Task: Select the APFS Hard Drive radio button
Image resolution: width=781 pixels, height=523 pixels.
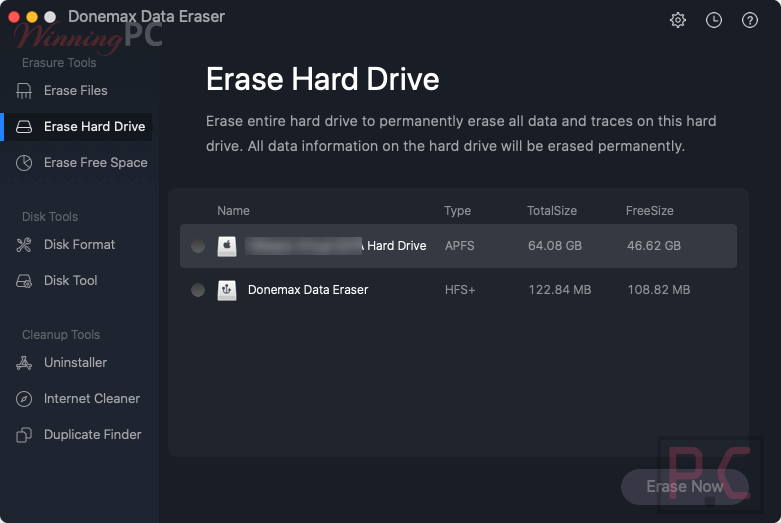Action: point(198,246)
